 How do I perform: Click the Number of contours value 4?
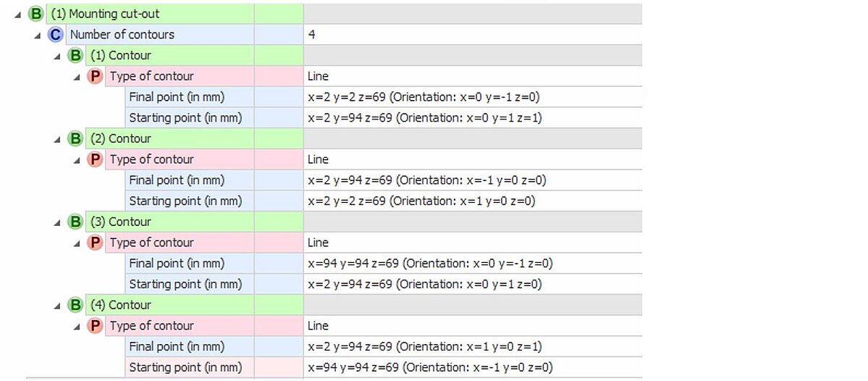click(311, 35)
